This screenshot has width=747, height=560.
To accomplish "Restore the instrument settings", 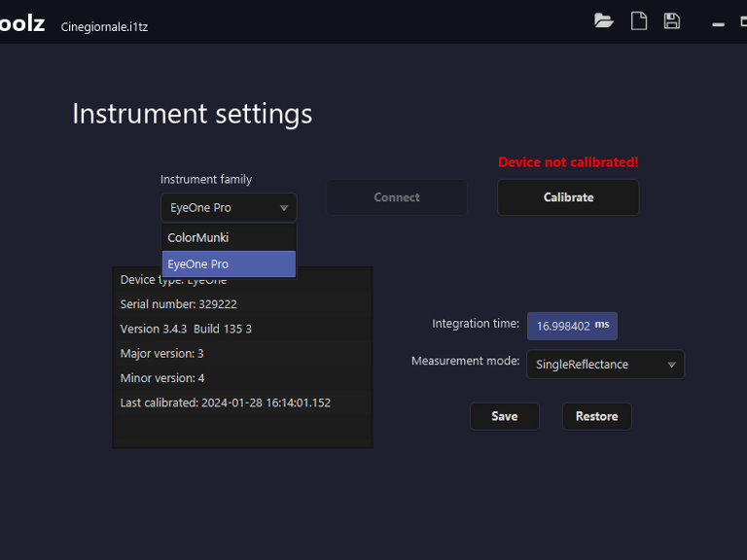I will 596,416.
